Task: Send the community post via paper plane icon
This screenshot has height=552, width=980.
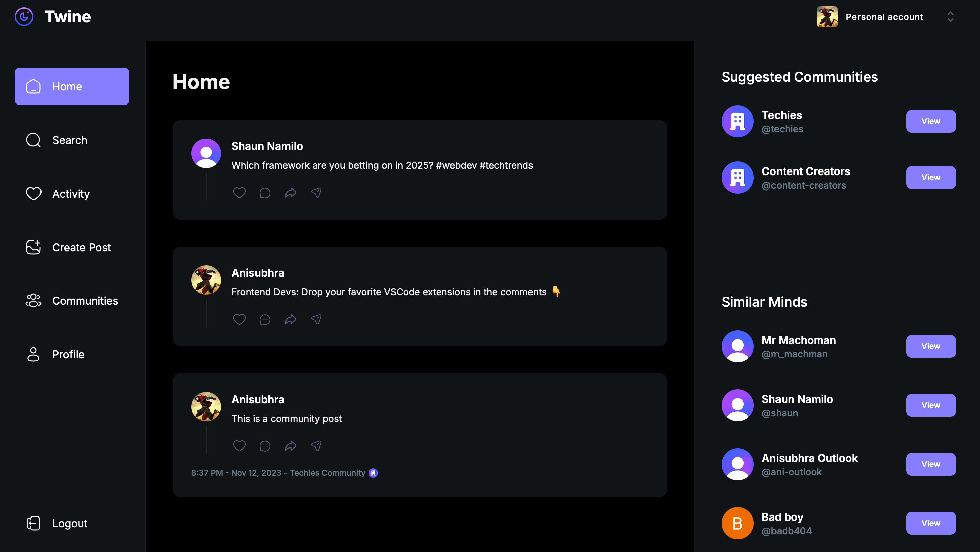Action: click(x=316, y=445)
